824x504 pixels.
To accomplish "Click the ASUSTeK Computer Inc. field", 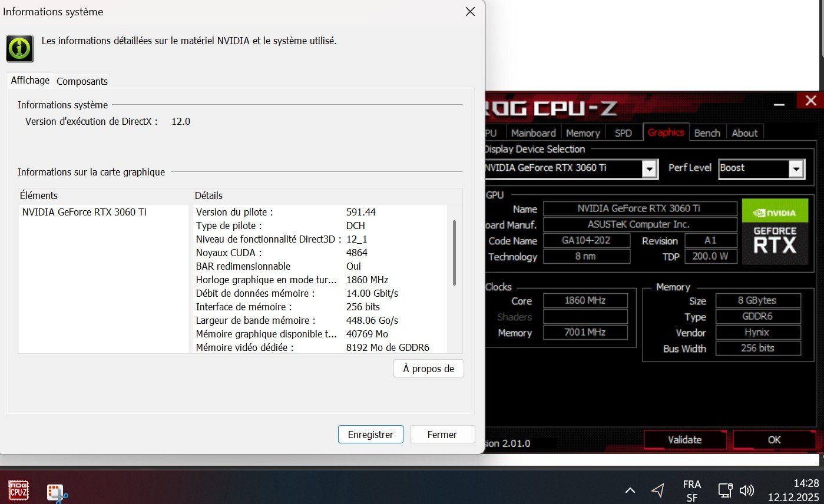I will click(x=640, y=224).
